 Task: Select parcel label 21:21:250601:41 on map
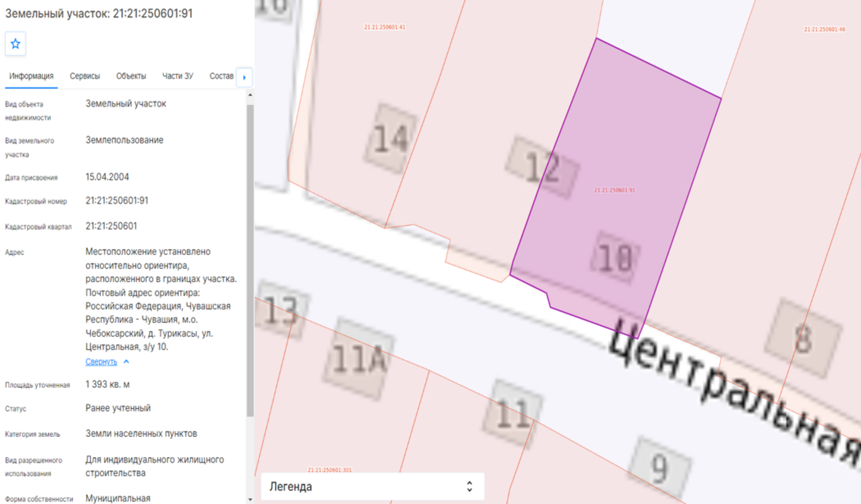(385, 28)
